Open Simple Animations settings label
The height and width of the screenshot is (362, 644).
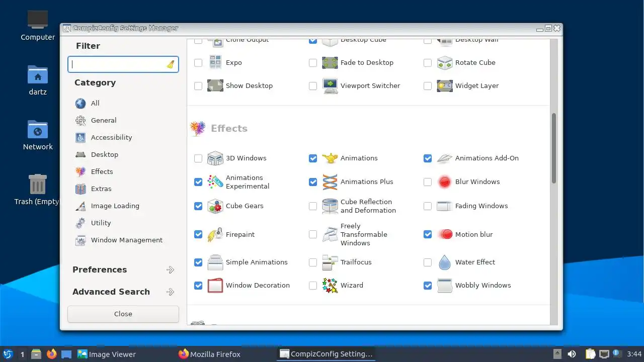click(257, 262)
